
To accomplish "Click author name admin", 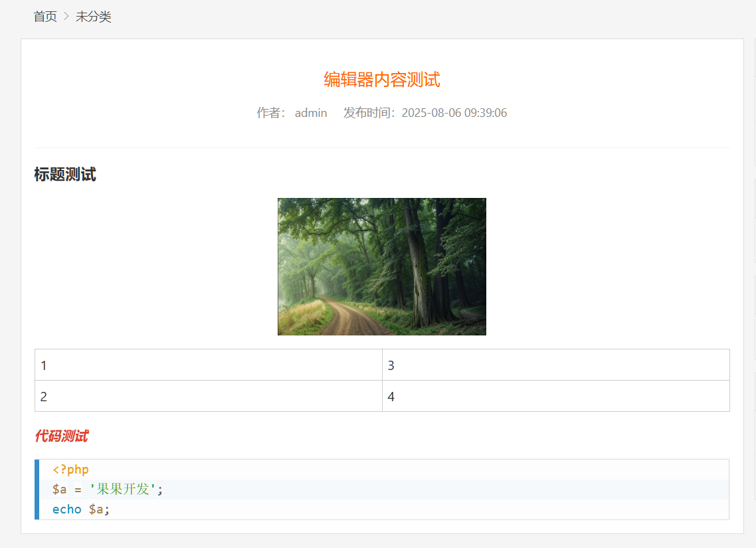I will (311, 113).
